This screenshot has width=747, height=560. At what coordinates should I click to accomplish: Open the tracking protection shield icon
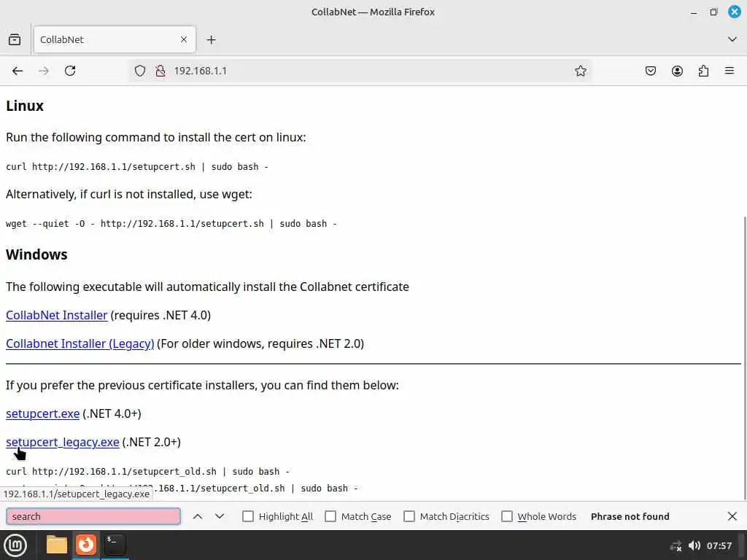point(139,71)
